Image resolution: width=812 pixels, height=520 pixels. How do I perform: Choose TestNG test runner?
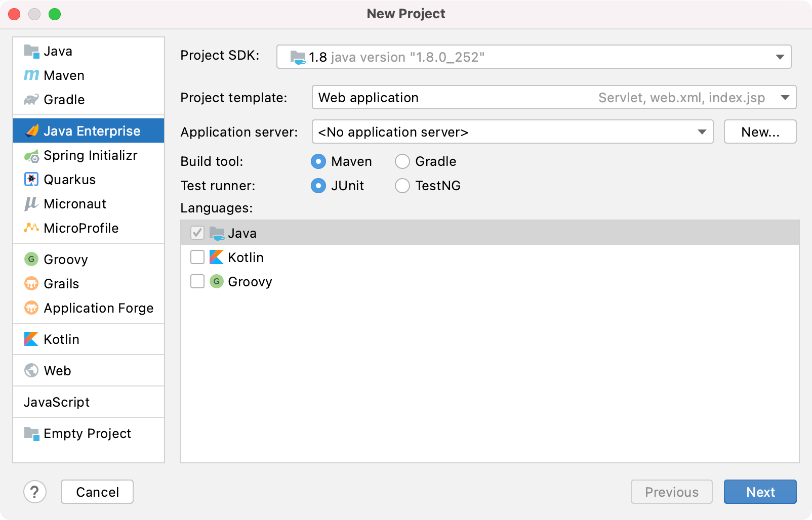(x=402, y=186)
